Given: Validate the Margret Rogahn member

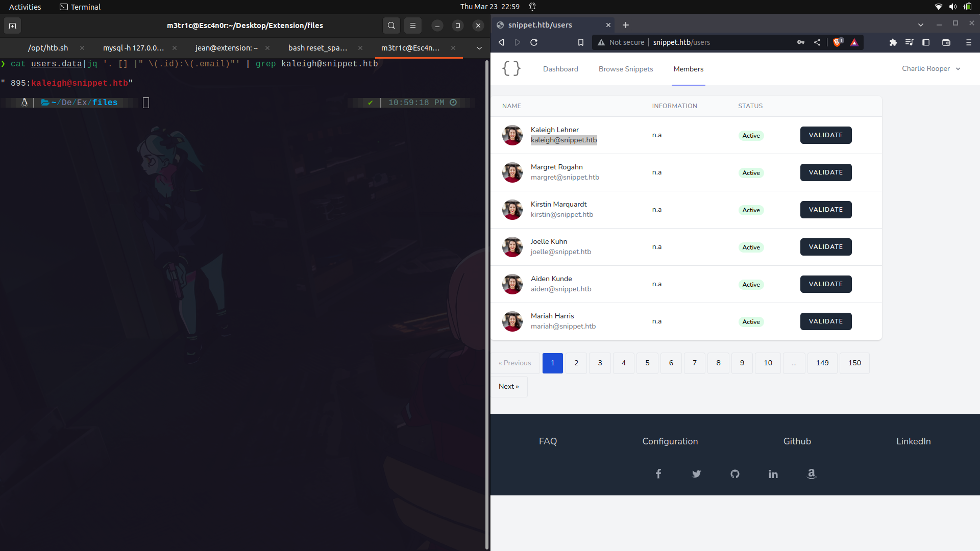Looking at the screenshot, I should pos(825,172).
